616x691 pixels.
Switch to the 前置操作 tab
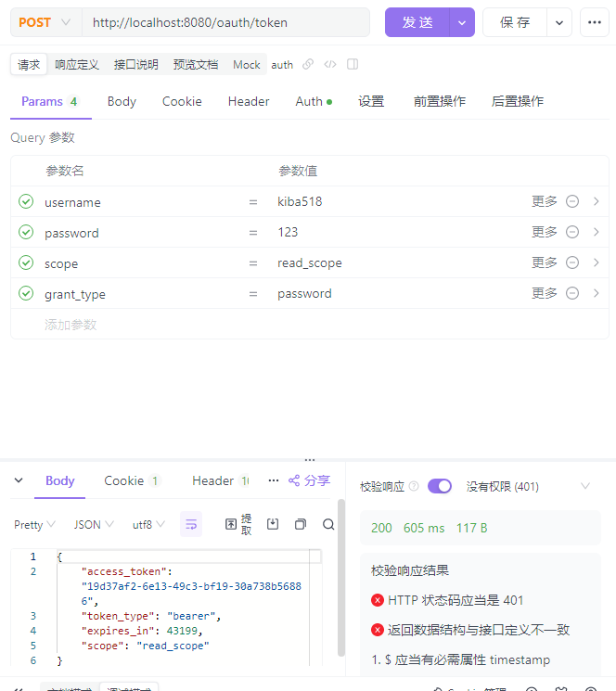pyautogui.click(x=439, y=101)
